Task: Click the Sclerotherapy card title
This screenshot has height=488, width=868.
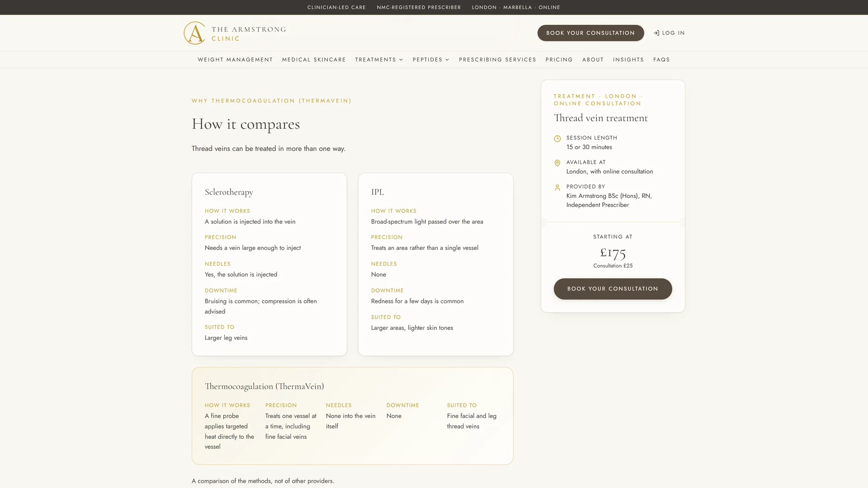Action: [229, 192]
